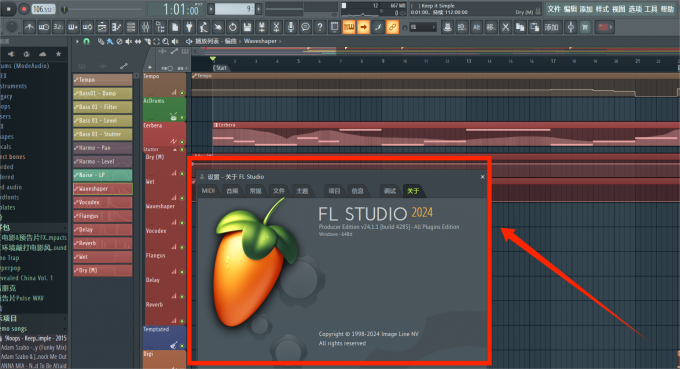This screenshot has height=369, width=680.
Task: Click the toolbar cut scissors icon
Action: 505,27
